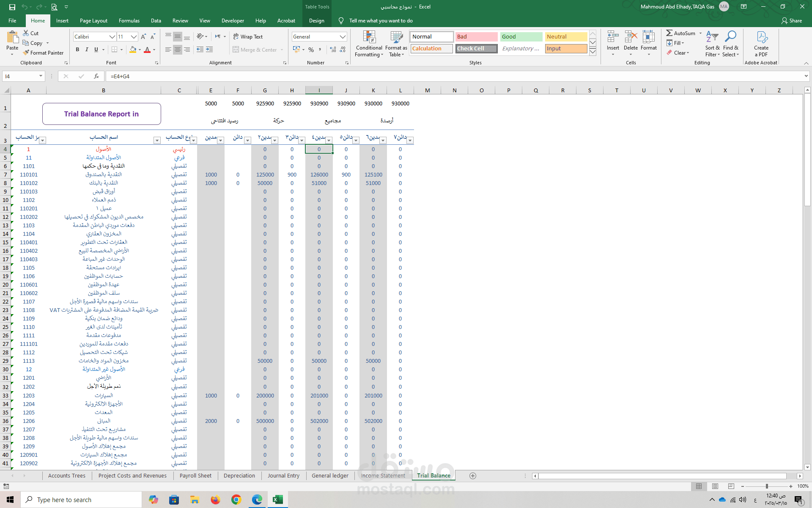Viewport: 812px width, 508px height.
Task: Toggle Wrap Text option
Action: [x=248, y=37]
